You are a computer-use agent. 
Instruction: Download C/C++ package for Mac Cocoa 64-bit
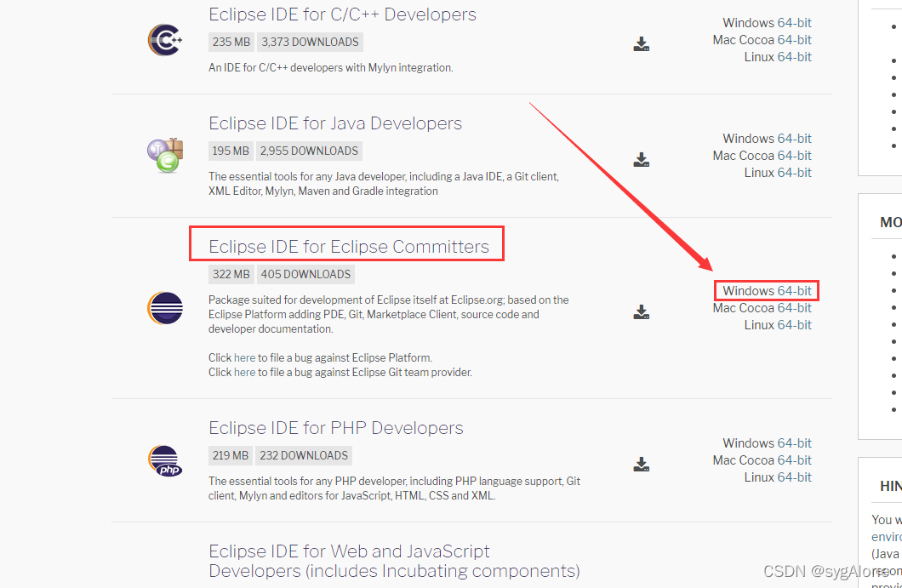(x=794, y=40)
